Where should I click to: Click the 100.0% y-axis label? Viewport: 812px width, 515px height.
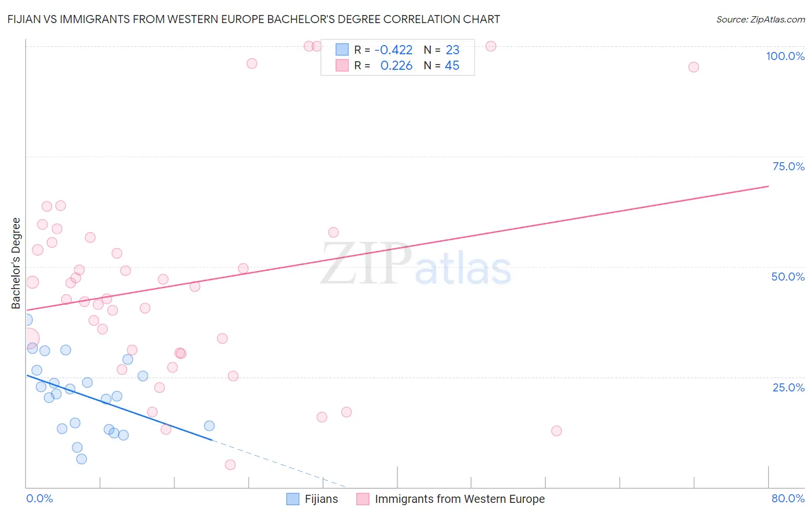[785, 56]
